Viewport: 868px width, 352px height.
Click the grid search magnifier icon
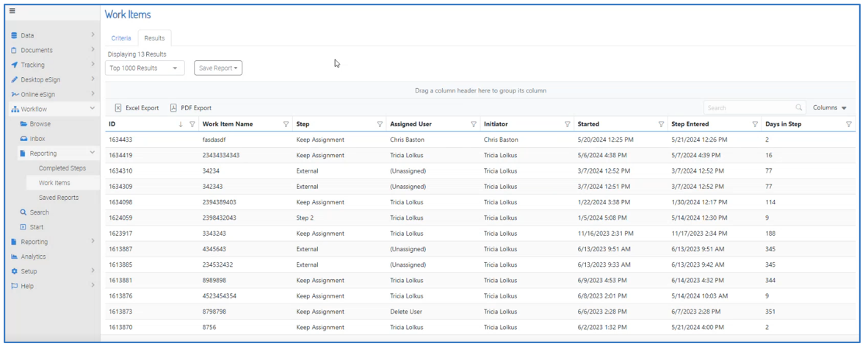pyautogui.click(x=799, y=108)
